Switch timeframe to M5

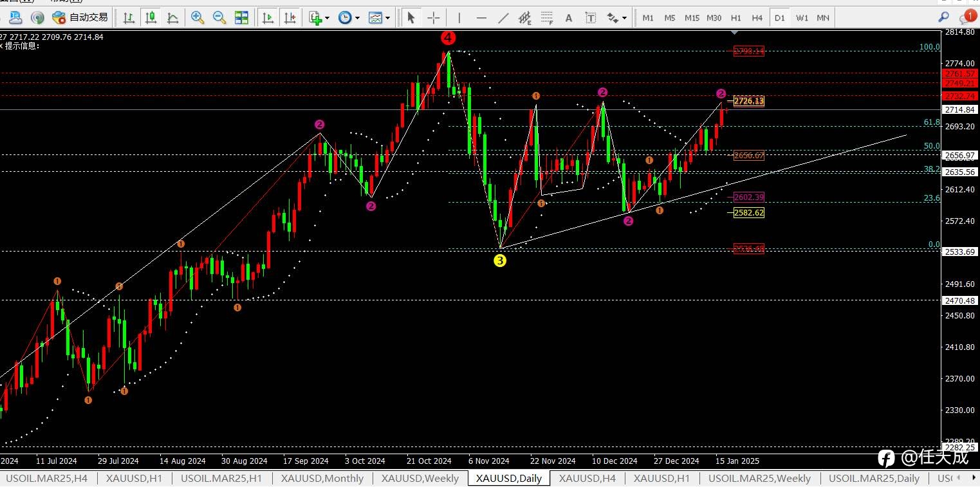(x=670, y=18)
